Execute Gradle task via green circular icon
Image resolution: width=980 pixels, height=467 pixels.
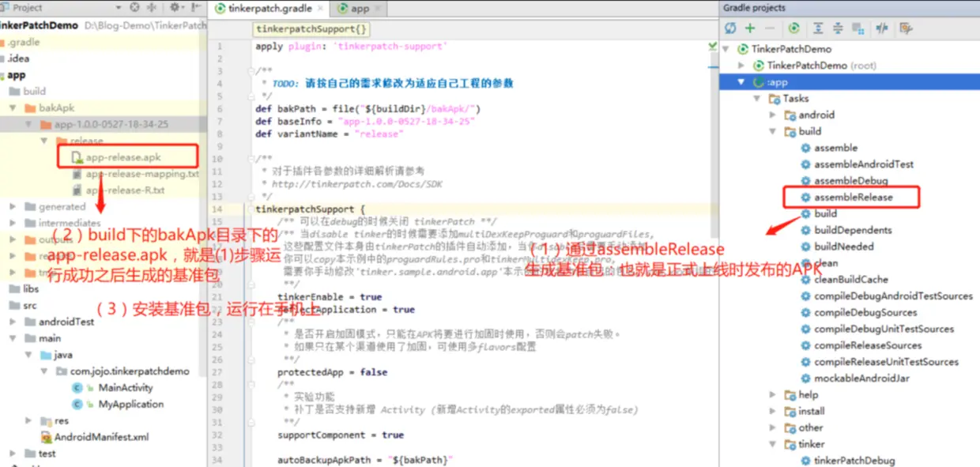click(x=794, y=28)
